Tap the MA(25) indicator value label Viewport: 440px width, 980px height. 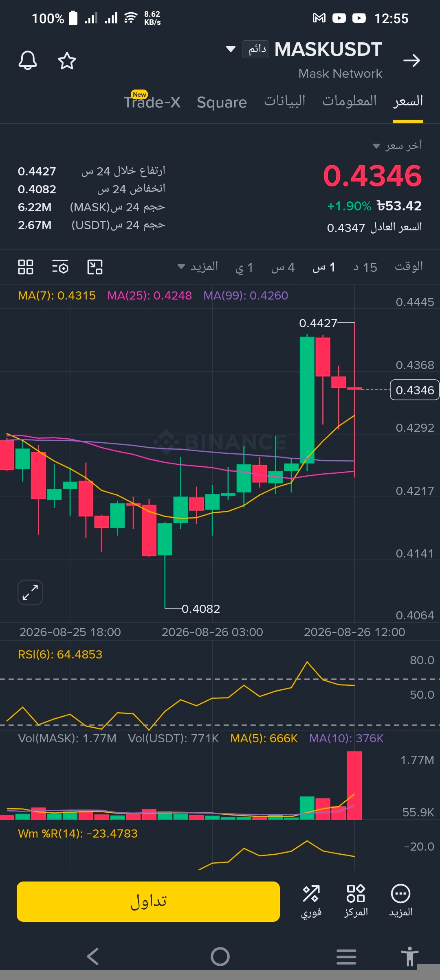pyautogui.click(x=150, y=295)
